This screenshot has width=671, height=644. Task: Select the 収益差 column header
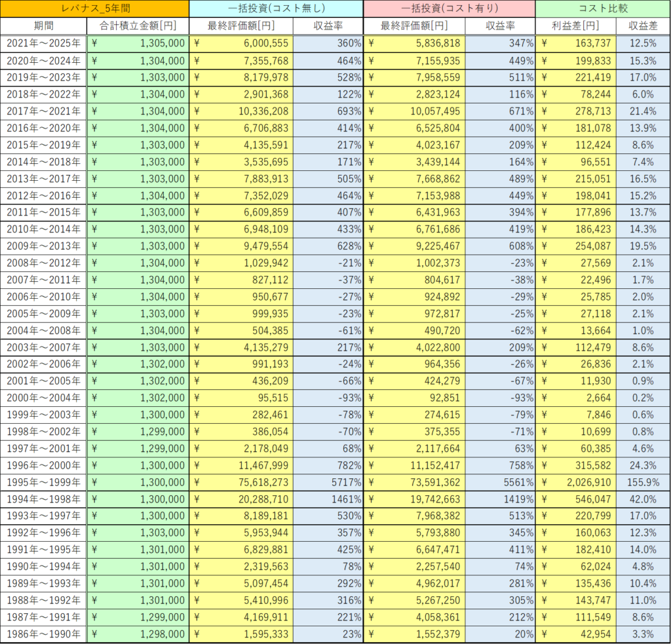pos(643,26)
